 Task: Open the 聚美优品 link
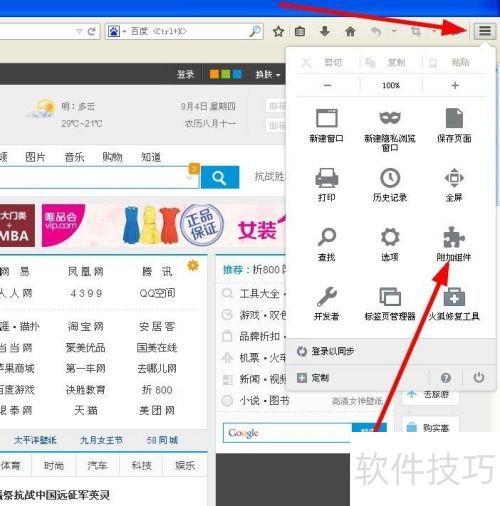click(x=86, y=348)
